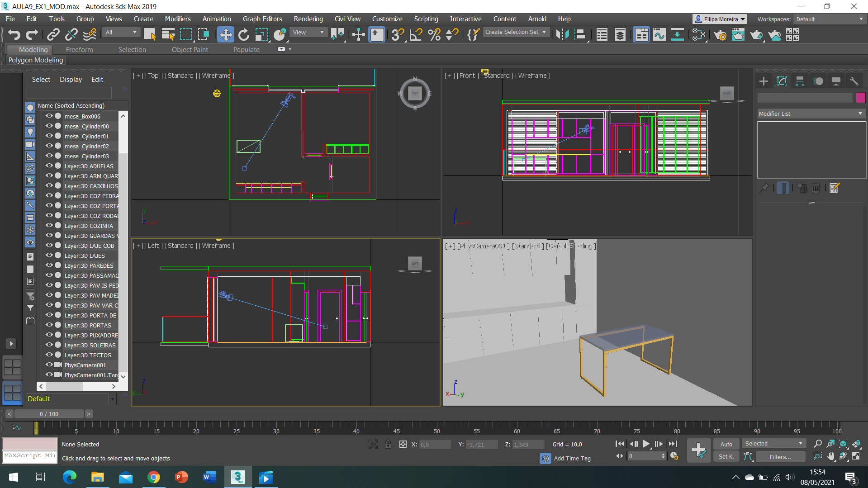
Task: Click the pink object color swatch
Action: [x=860, y=97]
